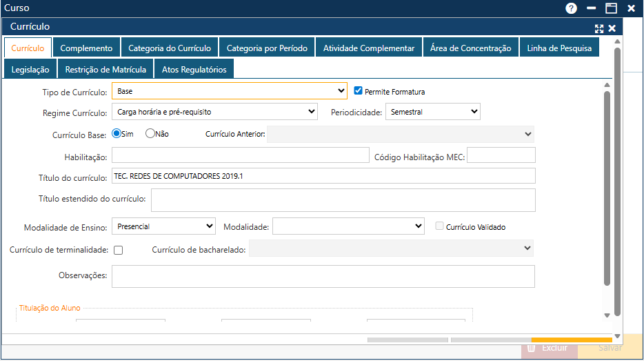Select Sim for Currículo Base
Image resolution: width=644 pixels, height=361 pixels.
pos(117,134)
